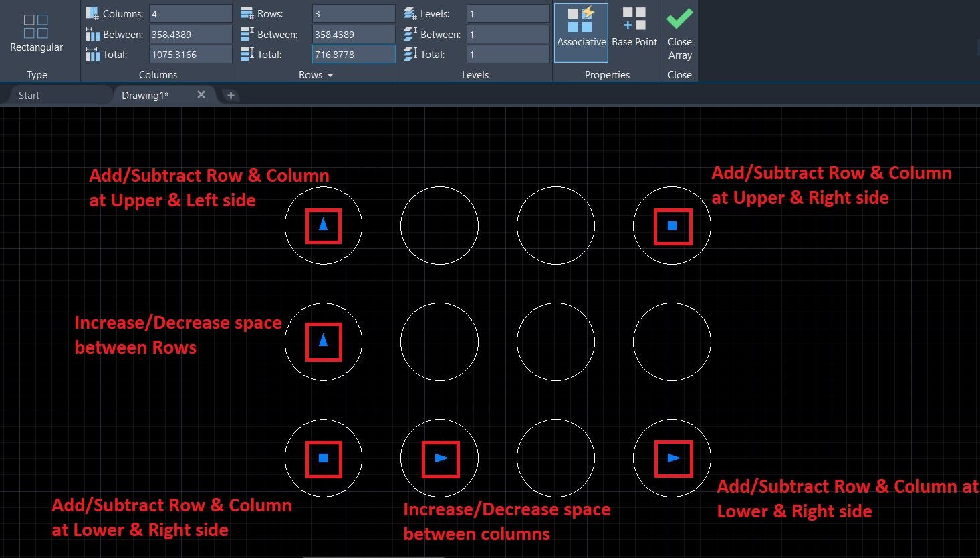Click the Rows Total input field
The width and height of the screenshot is (980, 558).
(354, 54)
